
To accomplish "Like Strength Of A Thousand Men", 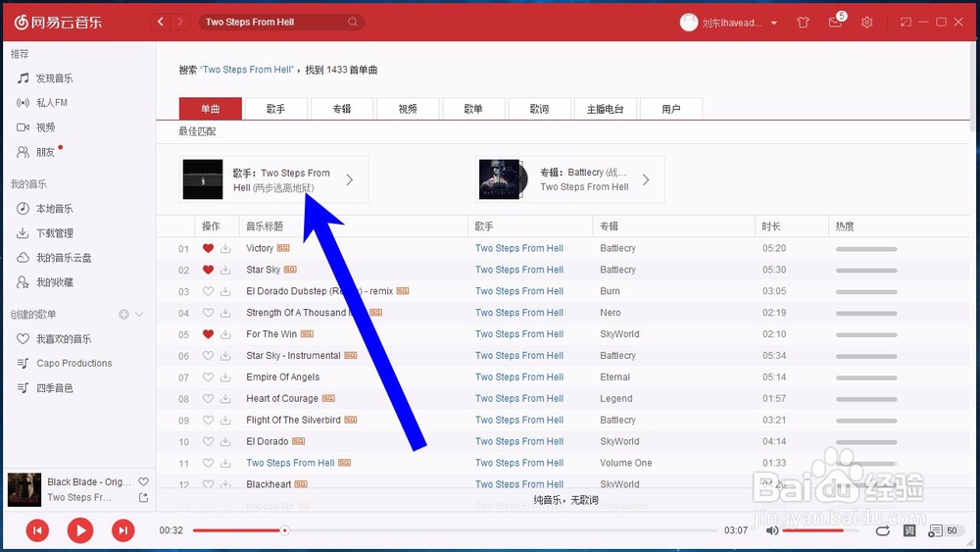I will pyautogui.click(x=208, y=313).
